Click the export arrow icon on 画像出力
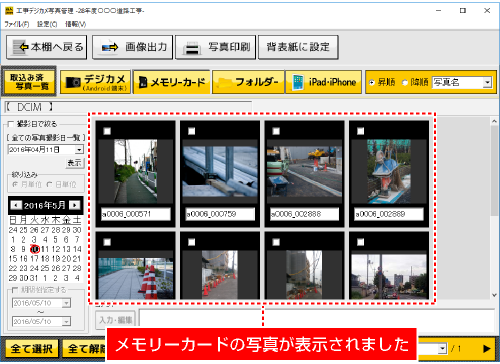The image size is (500, 364). pyautogui.click(x=110, y=48)
